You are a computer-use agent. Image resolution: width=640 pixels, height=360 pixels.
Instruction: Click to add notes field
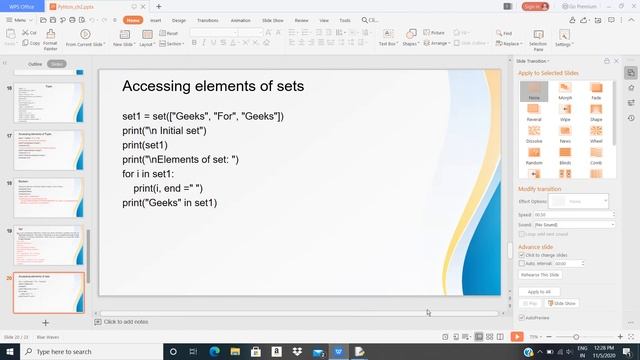126,322
